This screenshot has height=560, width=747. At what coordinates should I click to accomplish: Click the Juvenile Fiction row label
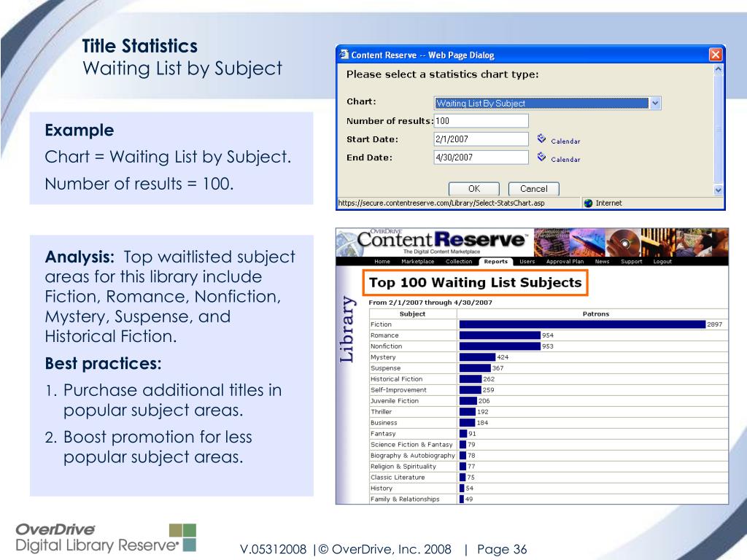(x=395, y=401)
